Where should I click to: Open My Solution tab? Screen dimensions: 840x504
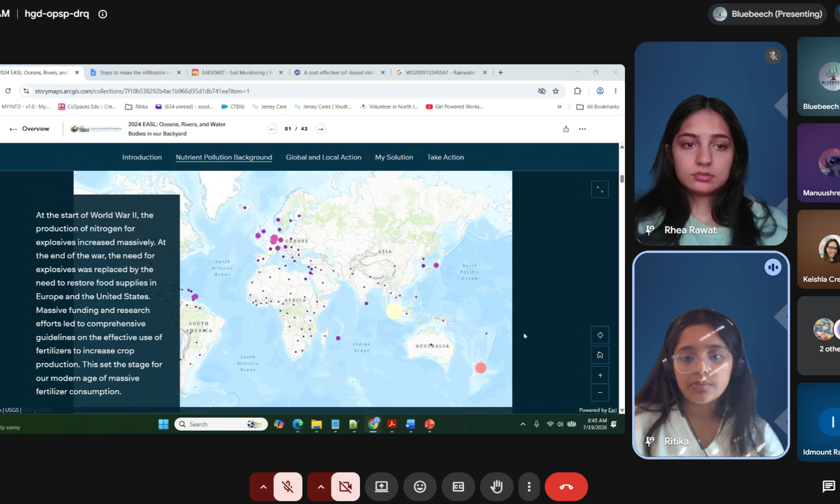(x=394, y=157)
